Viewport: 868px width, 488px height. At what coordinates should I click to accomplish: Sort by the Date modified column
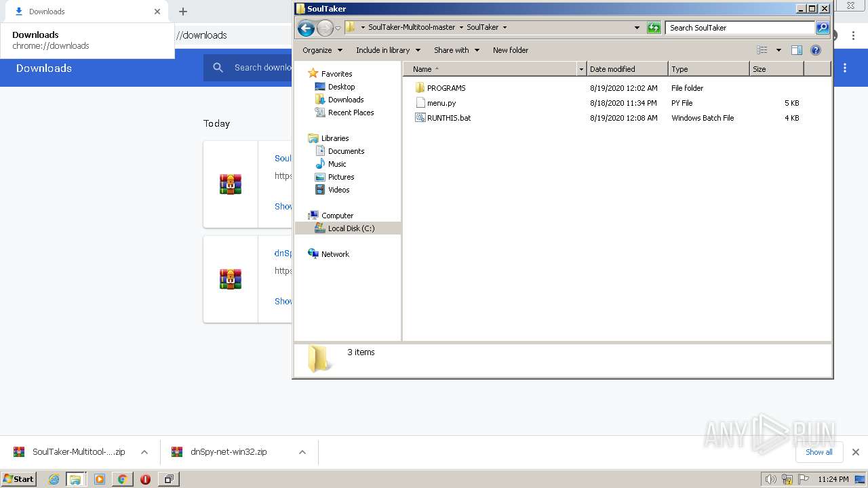click(627, 69)
